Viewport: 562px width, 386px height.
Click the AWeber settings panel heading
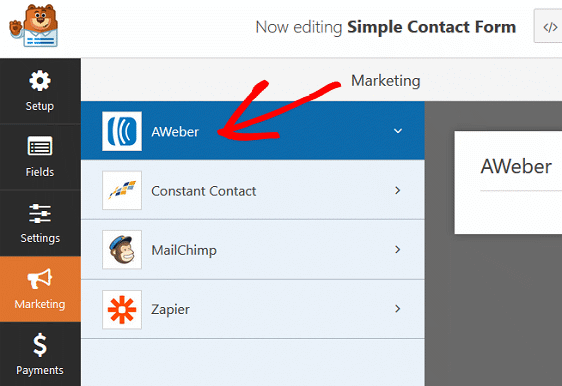(x=516, y=167)
